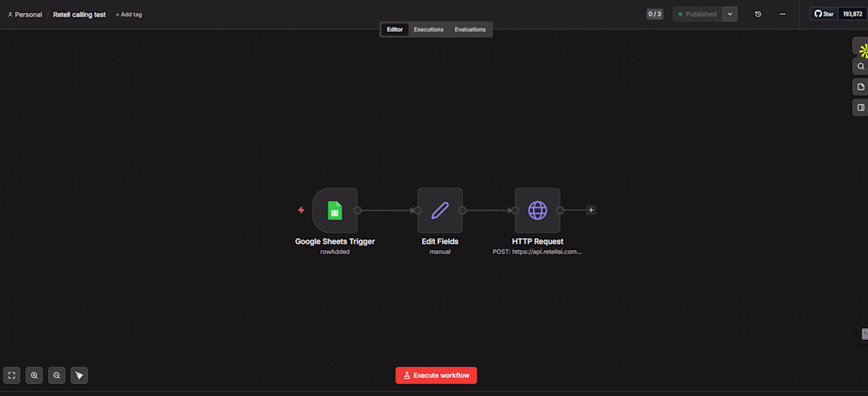
Task: Click the Edit Fields input connector
Action: pyautogui.click(x=417, y=210)
